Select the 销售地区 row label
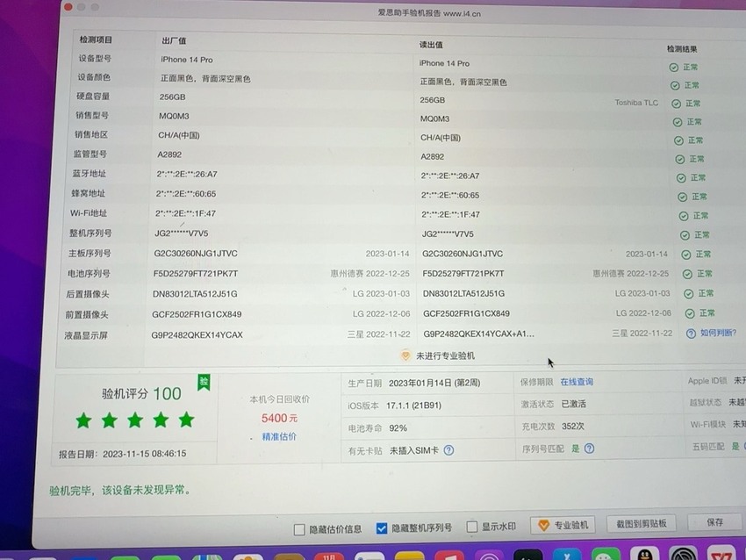 point(91,134)
